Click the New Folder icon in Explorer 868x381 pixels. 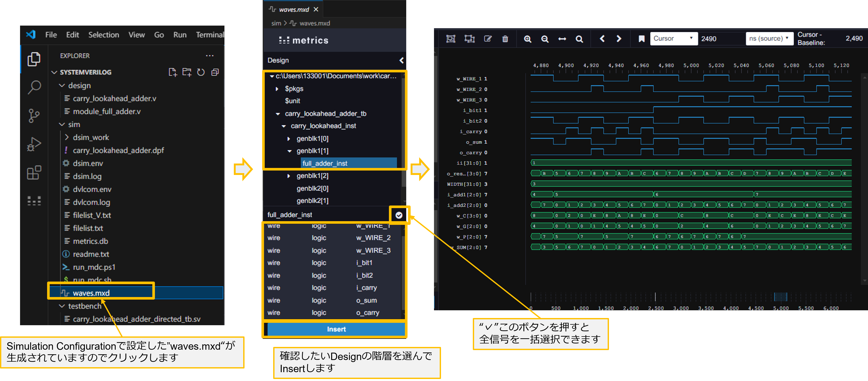[187, 72]
